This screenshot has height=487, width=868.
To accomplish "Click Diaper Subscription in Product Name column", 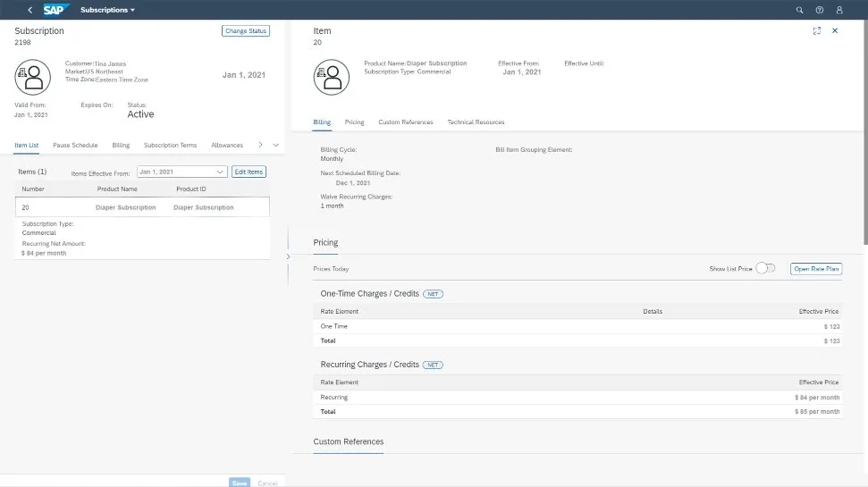I will (x=126, y=207).
